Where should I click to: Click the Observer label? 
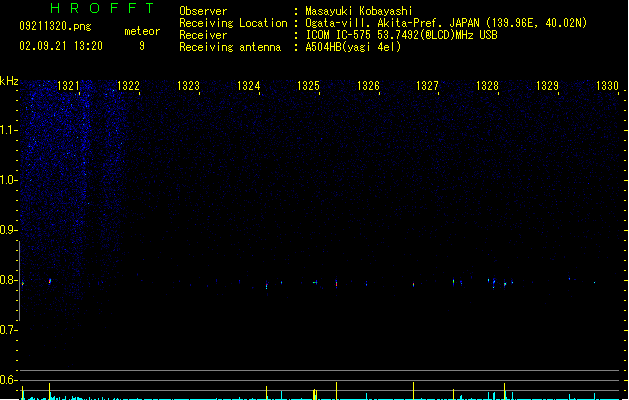(203, 11)
